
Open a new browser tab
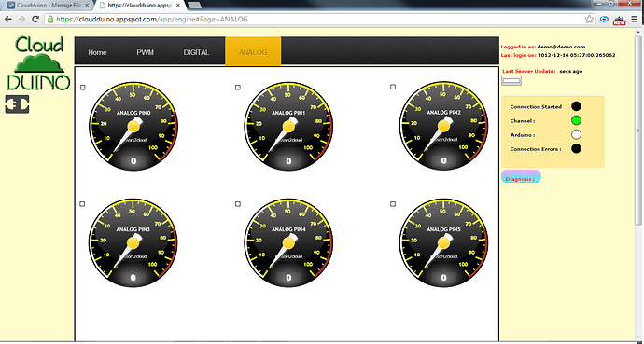pyautogui.click(x=194, y=6)
